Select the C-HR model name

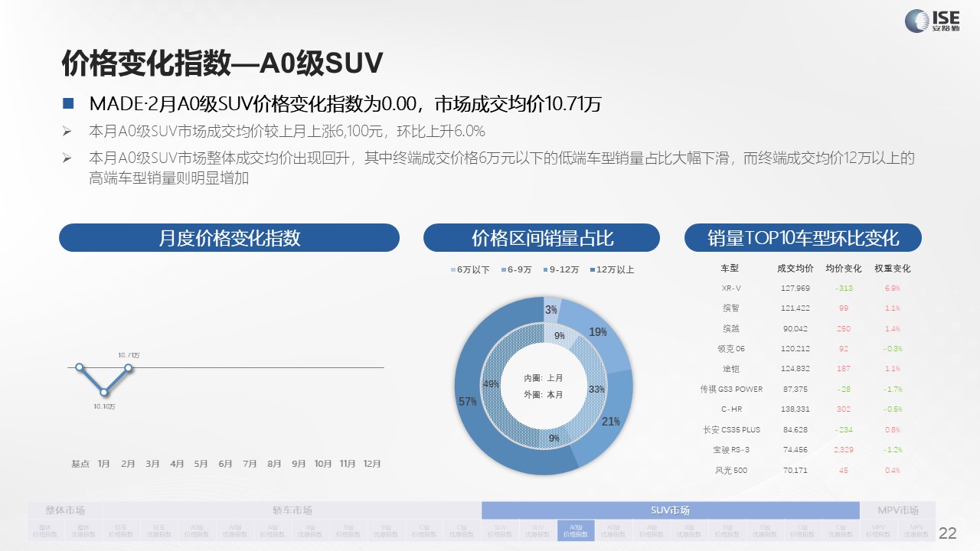731,409
